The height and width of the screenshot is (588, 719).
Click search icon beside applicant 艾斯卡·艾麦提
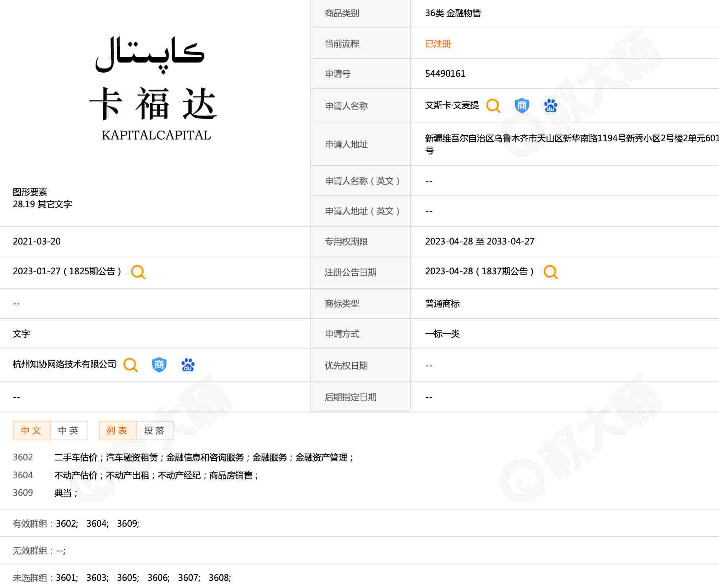tap(493, 106)
